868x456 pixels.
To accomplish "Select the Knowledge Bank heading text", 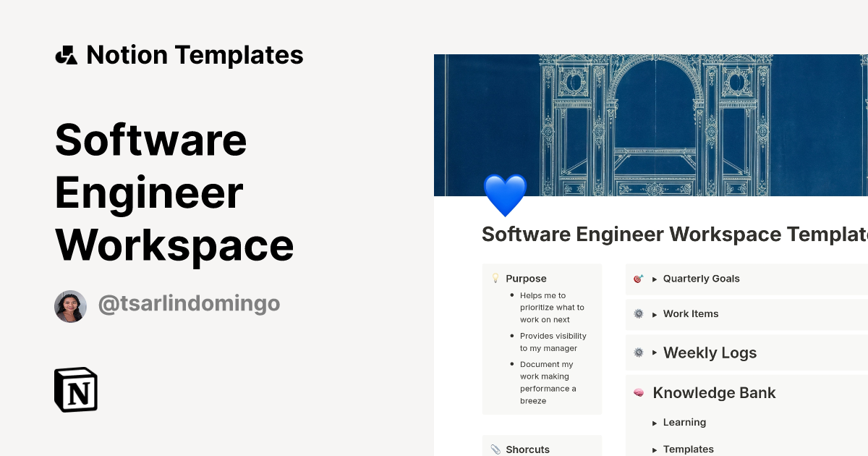I will 714,392.
